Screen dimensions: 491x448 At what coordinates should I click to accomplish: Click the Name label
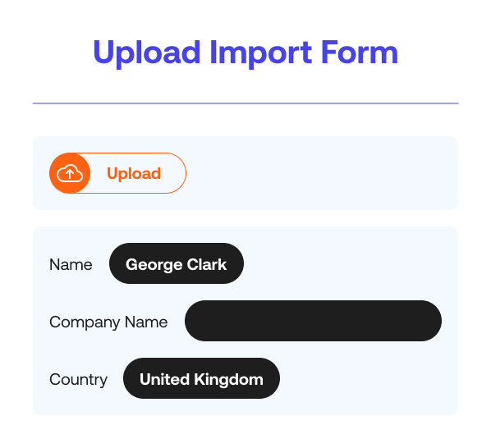coord(71,265)
